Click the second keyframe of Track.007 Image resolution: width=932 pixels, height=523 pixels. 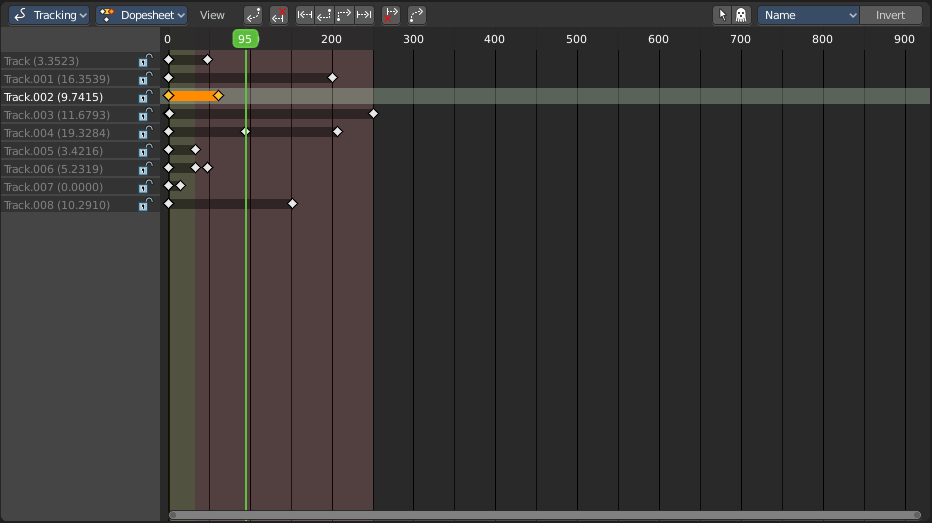[181, 185]
